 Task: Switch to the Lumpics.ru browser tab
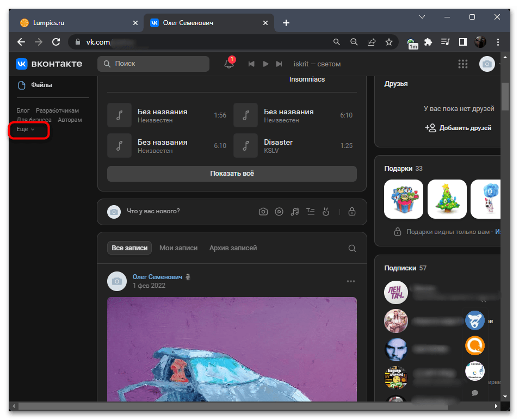point(79,23)
